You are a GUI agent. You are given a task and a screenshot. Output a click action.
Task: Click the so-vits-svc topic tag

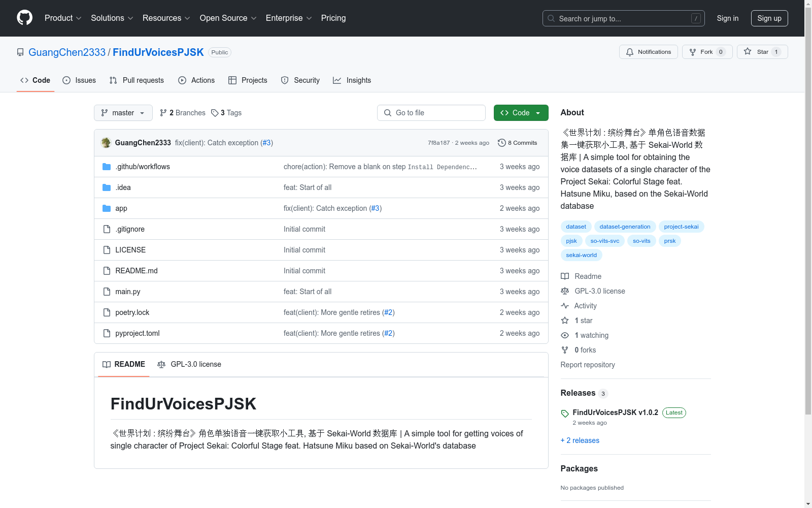coord(605,241)
